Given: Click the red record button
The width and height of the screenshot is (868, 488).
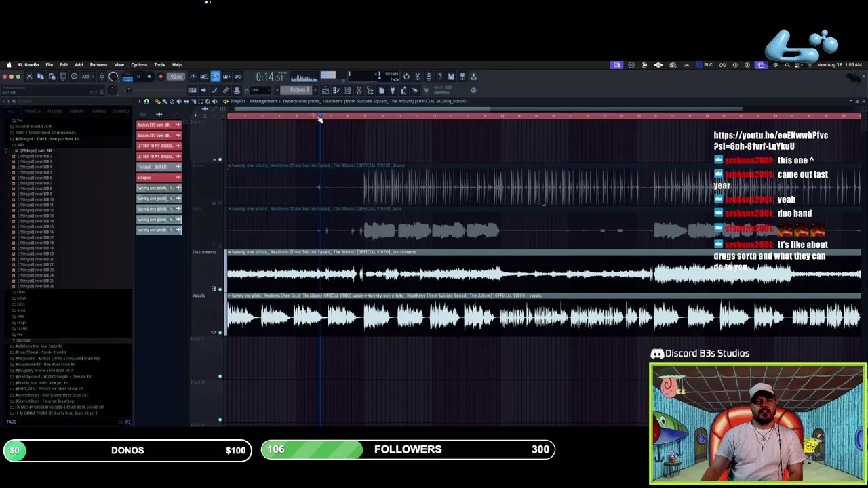Looking at the screenshot, I should (x=161, y=77).
